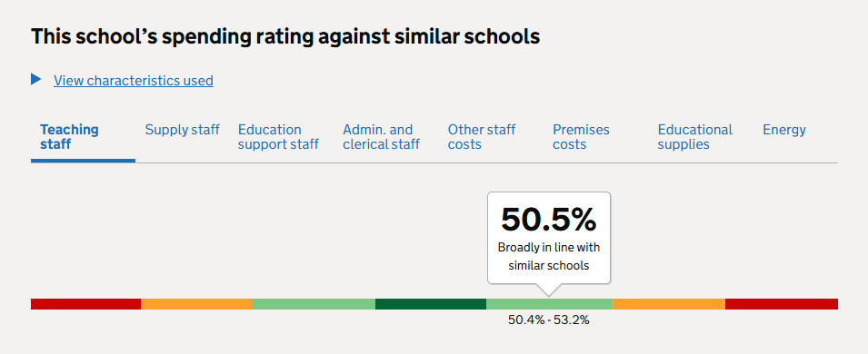The height and width of the screenshot is (354, 868).
Task: Go to Admin. and clerical staff tab
Action: tap(382, 137)
